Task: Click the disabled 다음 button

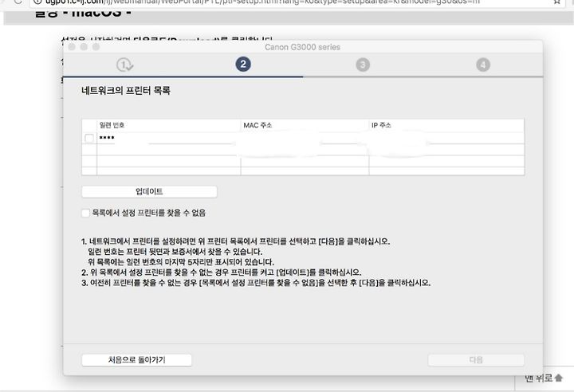Action: click(476, 360)
